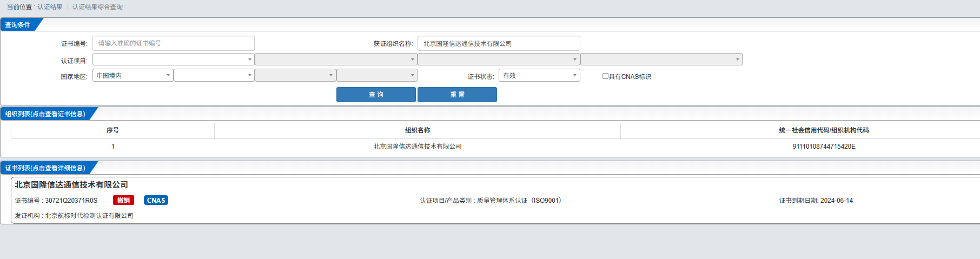Image resolution: width=980 pixels, height=259 pixels.
Task: Click the 获证组织名称 input field
Action: (499, 43)
